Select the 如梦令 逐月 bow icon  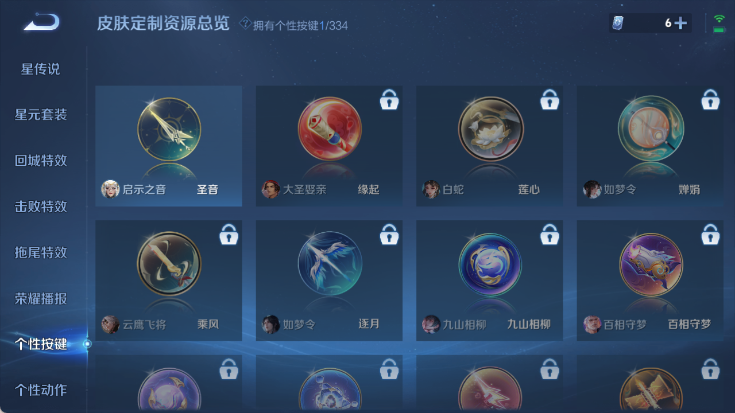click(330, 263)
